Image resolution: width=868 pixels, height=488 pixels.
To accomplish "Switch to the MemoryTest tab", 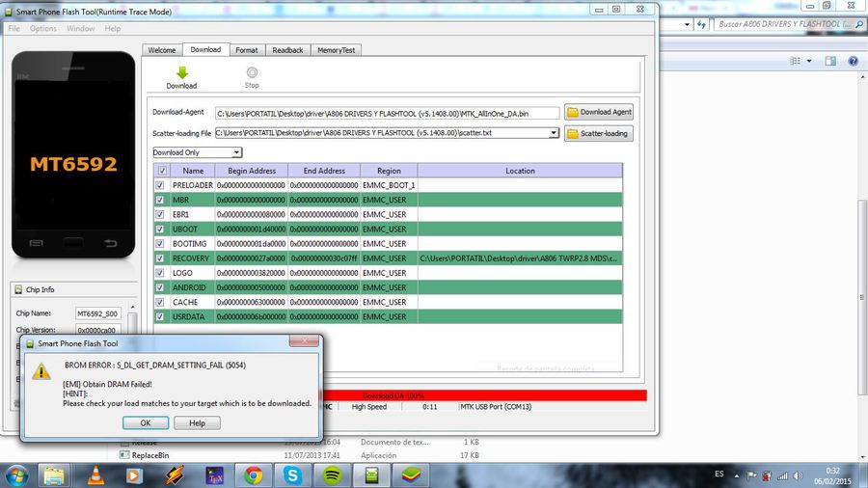I will pyautogui.click(x=336, y=50).
